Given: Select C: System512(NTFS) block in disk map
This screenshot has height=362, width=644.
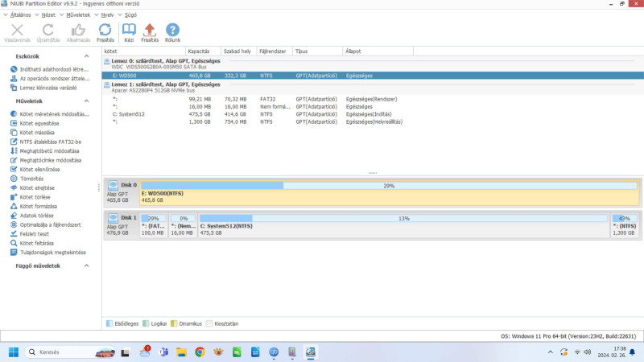Looking at the screenshot, I should pyautogui.click(x=404, y=225).
